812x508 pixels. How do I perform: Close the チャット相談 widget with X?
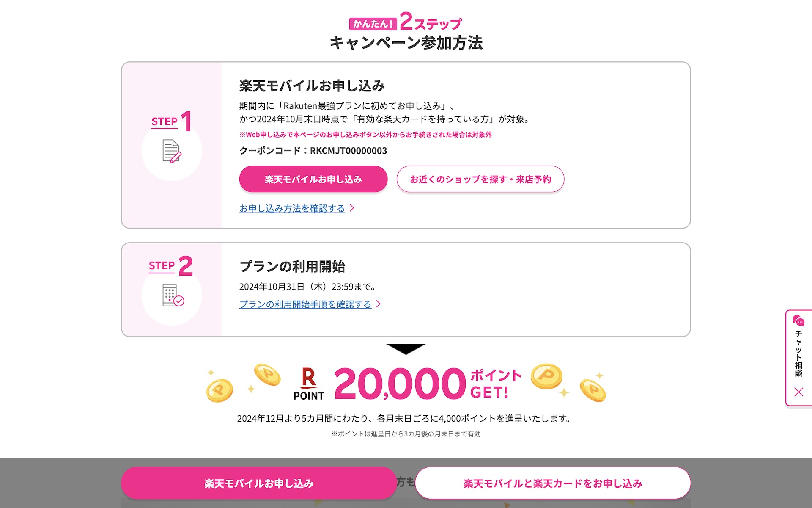point(798,392)
